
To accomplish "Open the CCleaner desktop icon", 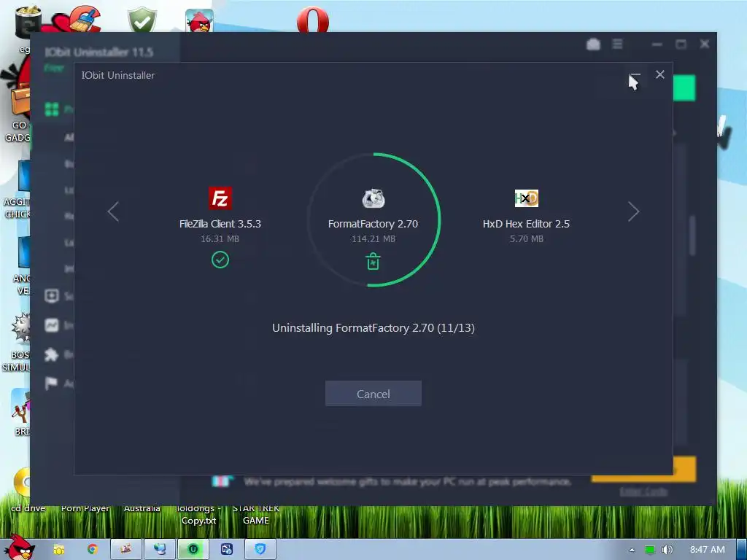I will (86, 19).
